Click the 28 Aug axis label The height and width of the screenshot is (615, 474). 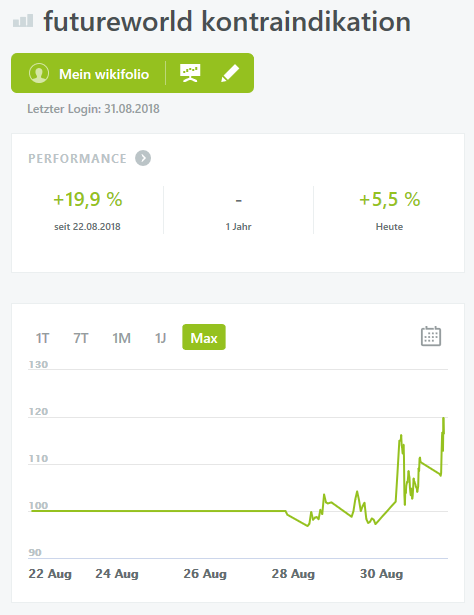pyautogui.click(x=293, y=574)
